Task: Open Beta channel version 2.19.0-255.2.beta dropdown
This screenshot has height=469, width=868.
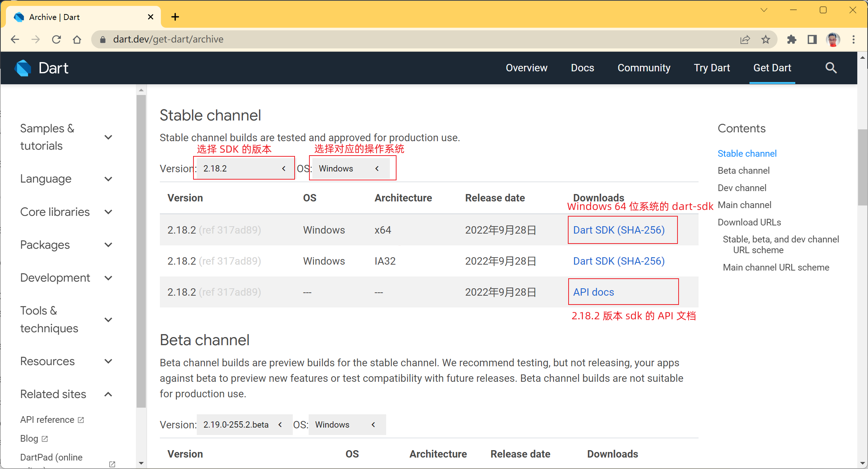Action: [244, 425]
